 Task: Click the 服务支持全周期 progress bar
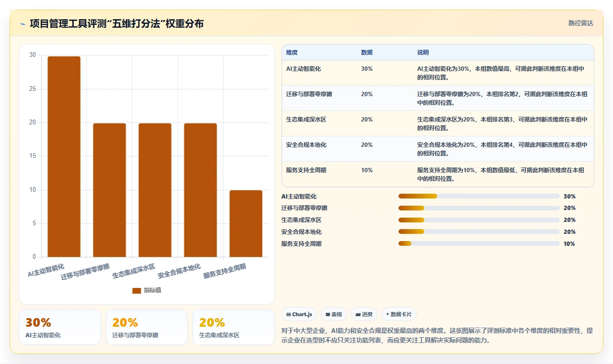coord(479,243)
